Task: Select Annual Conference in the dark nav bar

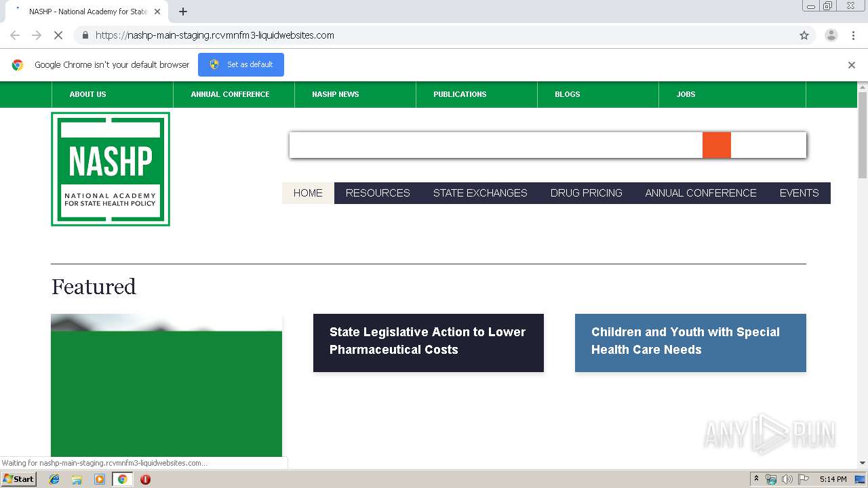Action: click(701, 193)
